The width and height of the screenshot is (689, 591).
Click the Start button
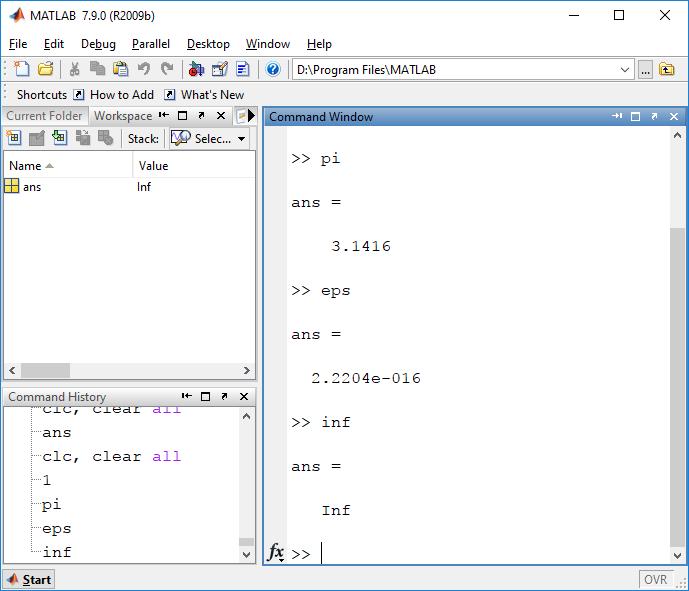(x=29, y=580)
